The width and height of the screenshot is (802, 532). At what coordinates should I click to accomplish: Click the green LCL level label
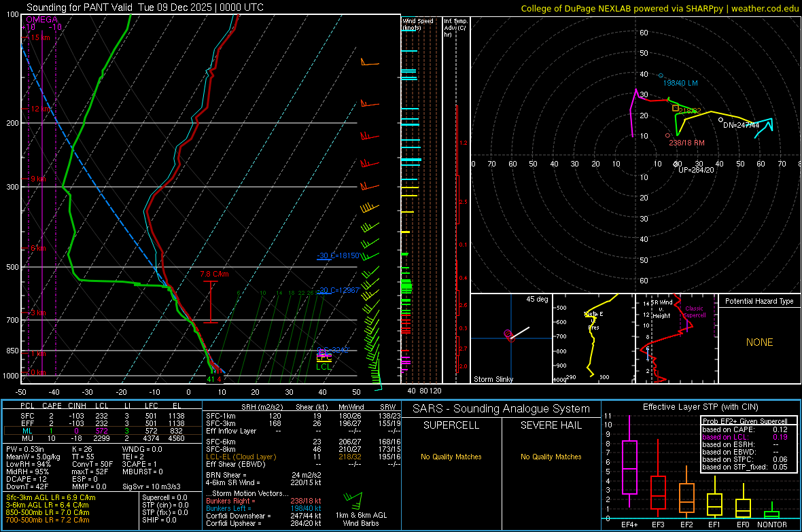(x=324, y=367)
